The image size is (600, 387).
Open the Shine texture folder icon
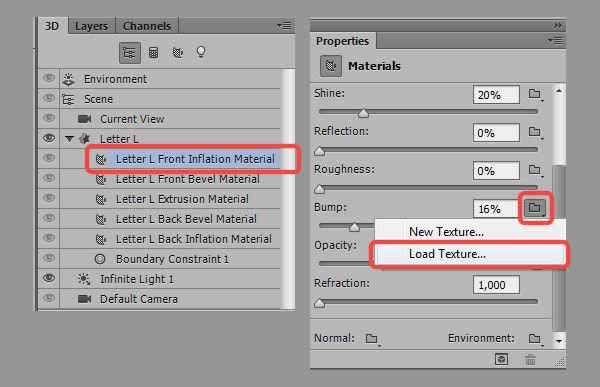[535, 94]
